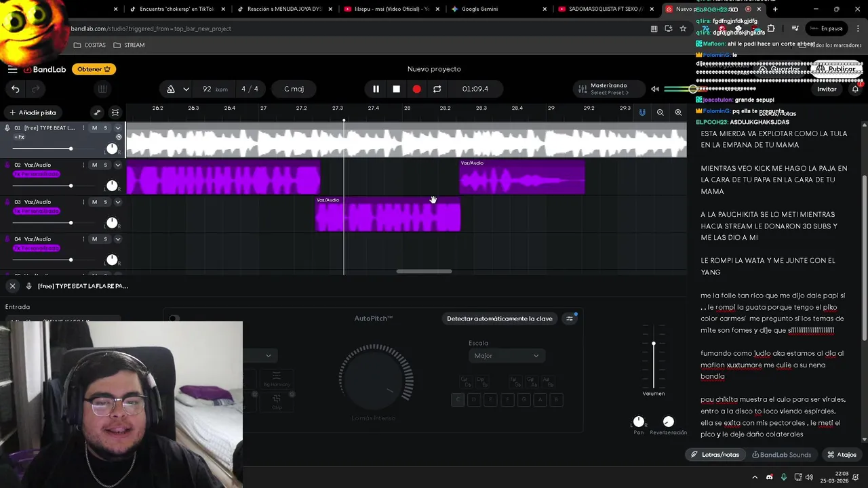Close the track editor panel

[12, 286]
